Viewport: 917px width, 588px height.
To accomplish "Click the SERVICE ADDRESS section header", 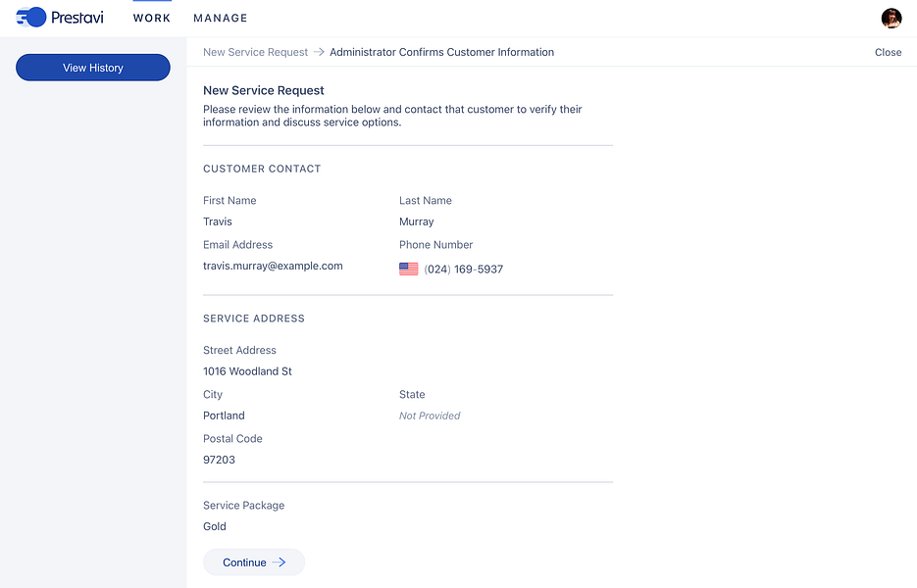I will tap(254, 318).
